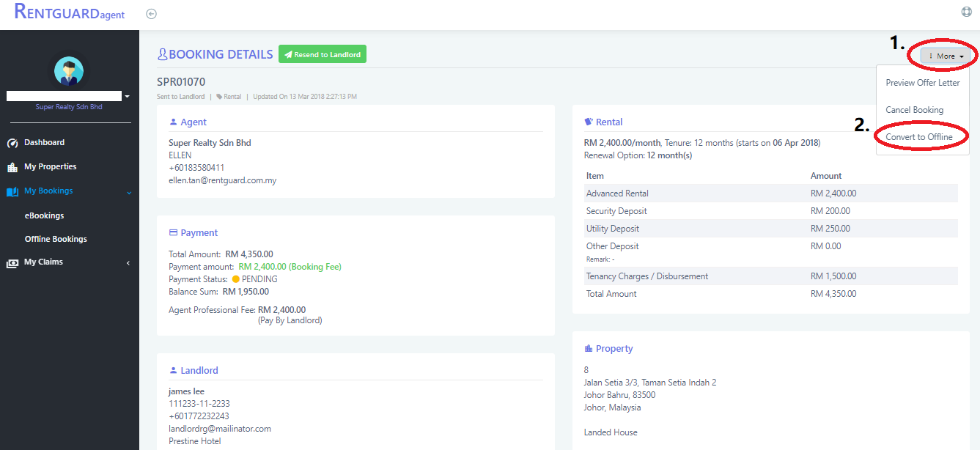Screen dimensions: 980x450
Task: Click the My Properties building icon
Action: click(x=12, y=167)
